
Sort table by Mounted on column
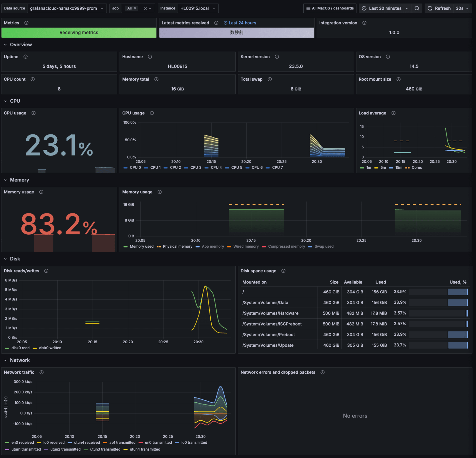254,282
